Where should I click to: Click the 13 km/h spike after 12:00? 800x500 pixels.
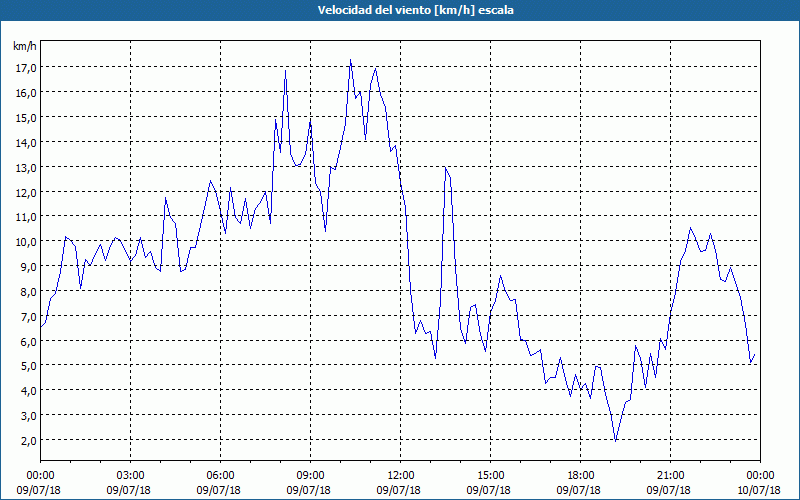coord(446,167)
